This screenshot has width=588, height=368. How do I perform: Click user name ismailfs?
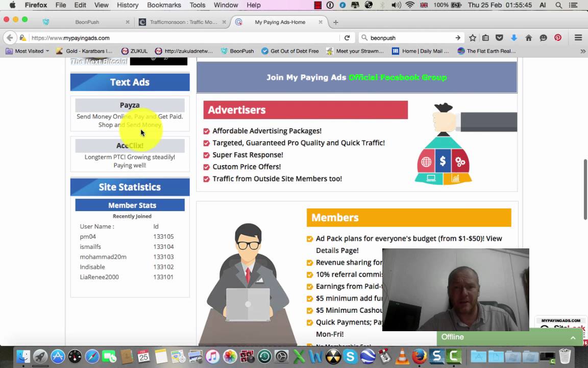[x=90, y=247]
